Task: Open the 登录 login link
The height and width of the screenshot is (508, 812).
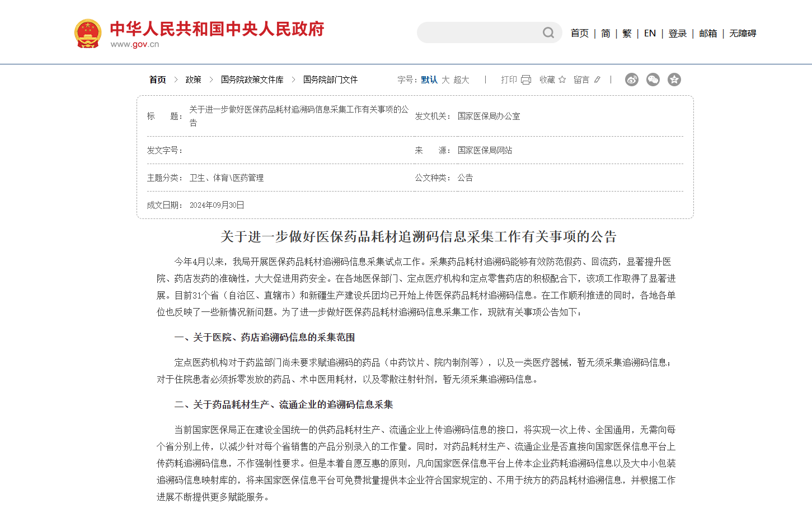Action: (677, 33)
